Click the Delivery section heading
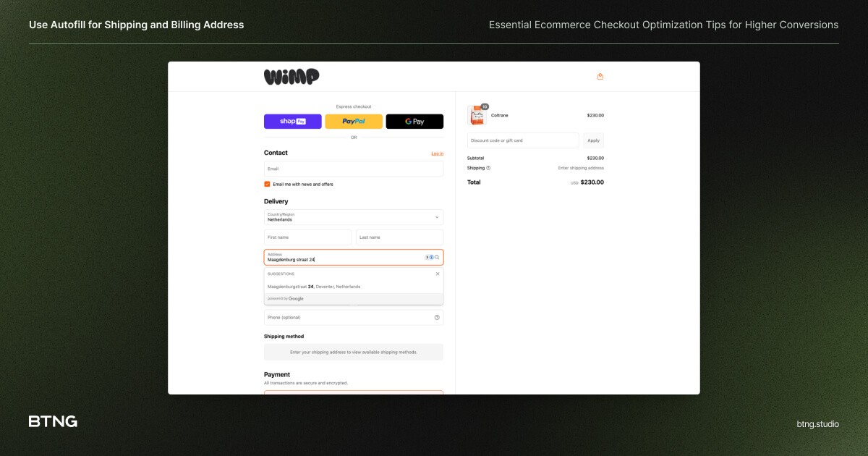Viewport: 868px width, 456px height. (x=276, y=201)
